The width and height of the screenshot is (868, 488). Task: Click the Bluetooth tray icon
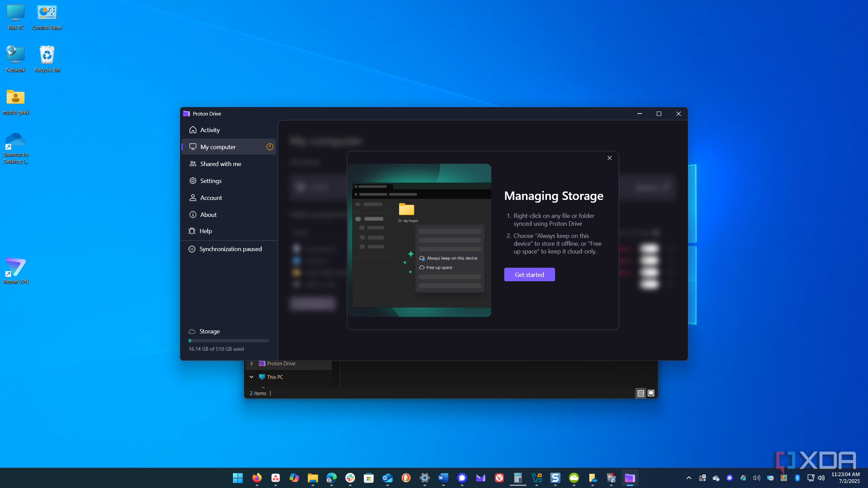797,478
